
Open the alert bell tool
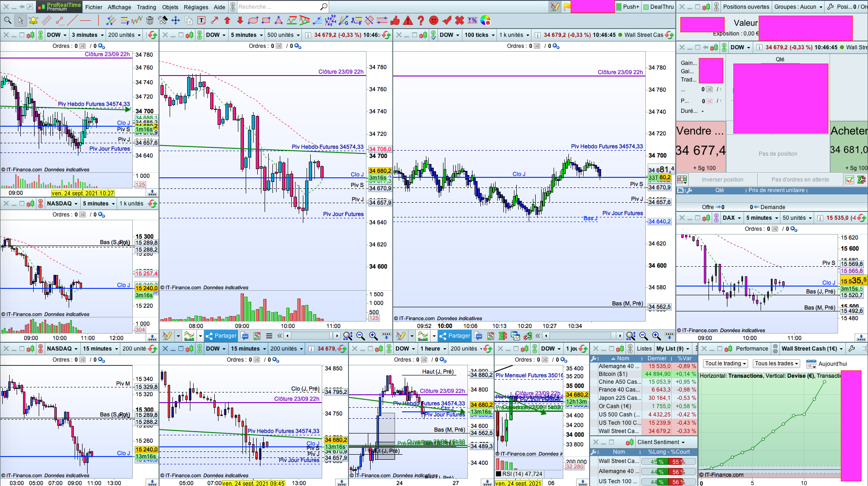click(33, 20)
